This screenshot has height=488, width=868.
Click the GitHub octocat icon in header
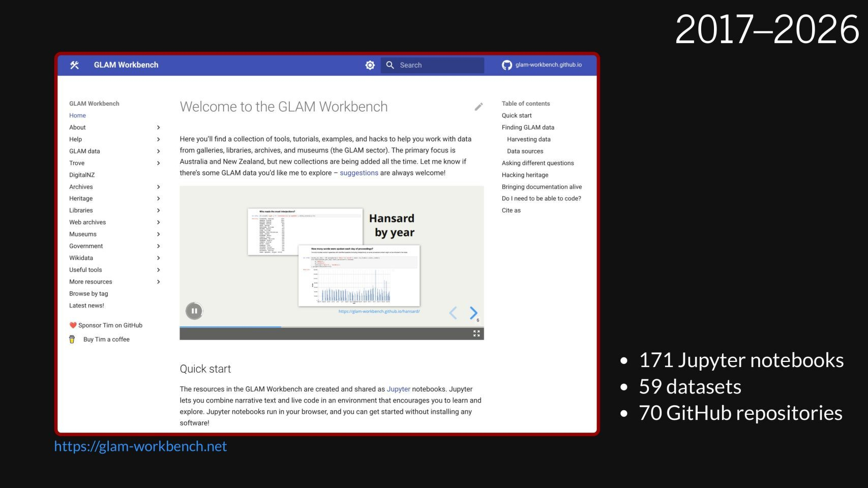507,65
